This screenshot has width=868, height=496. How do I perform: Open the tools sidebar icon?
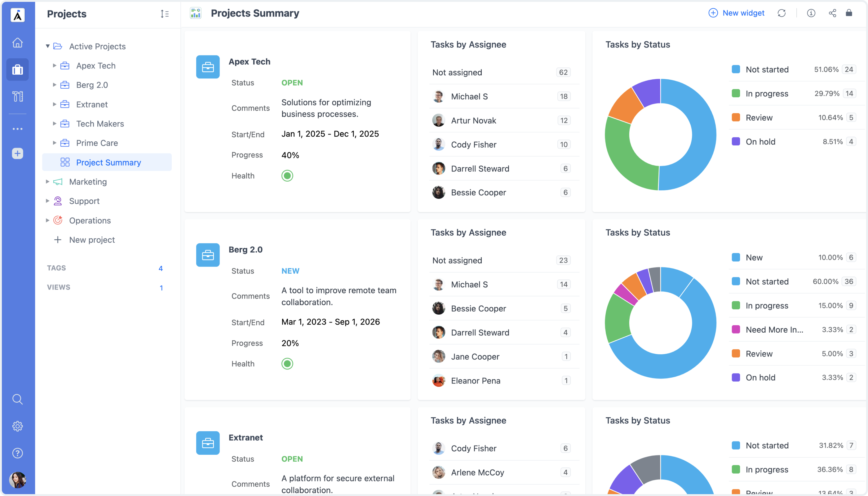tap(17, 96)
